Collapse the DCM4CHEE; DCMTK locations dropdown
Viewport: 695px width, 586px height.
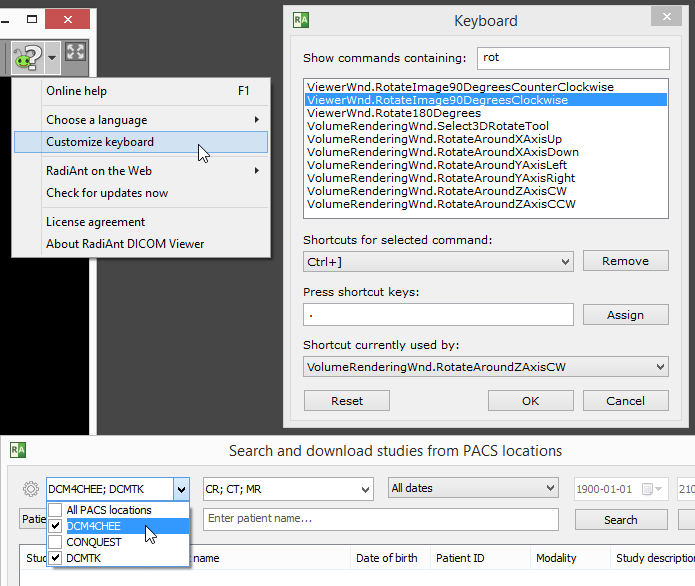[x=181, y=489]
